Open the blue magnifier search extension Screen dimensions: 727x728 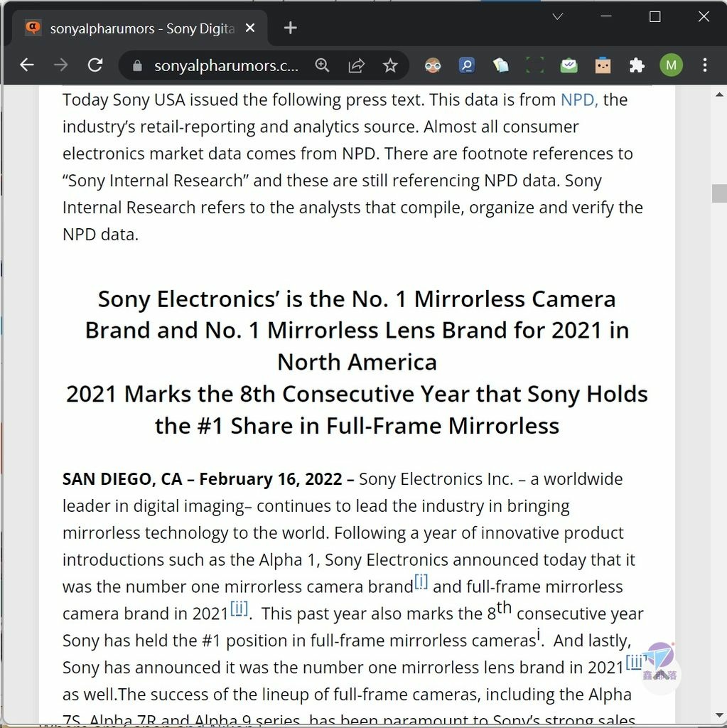[467, 65]
